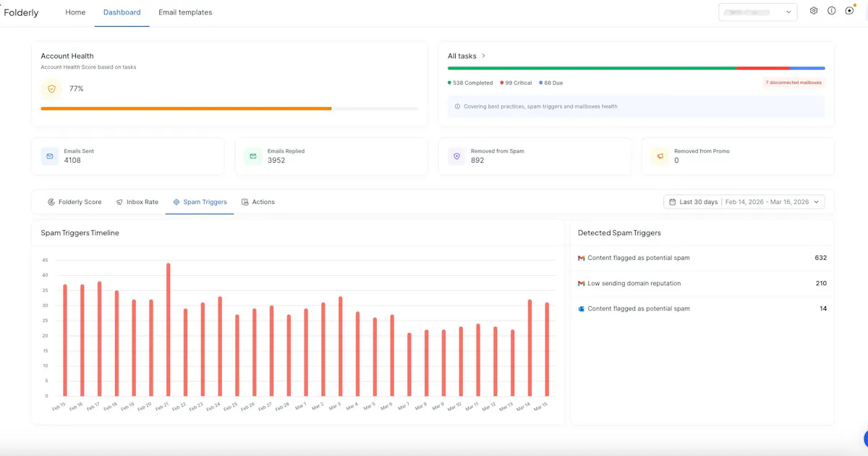Click the Removed from Promo value 0
The image size is (868, 456).
click(x=676, y=160)
